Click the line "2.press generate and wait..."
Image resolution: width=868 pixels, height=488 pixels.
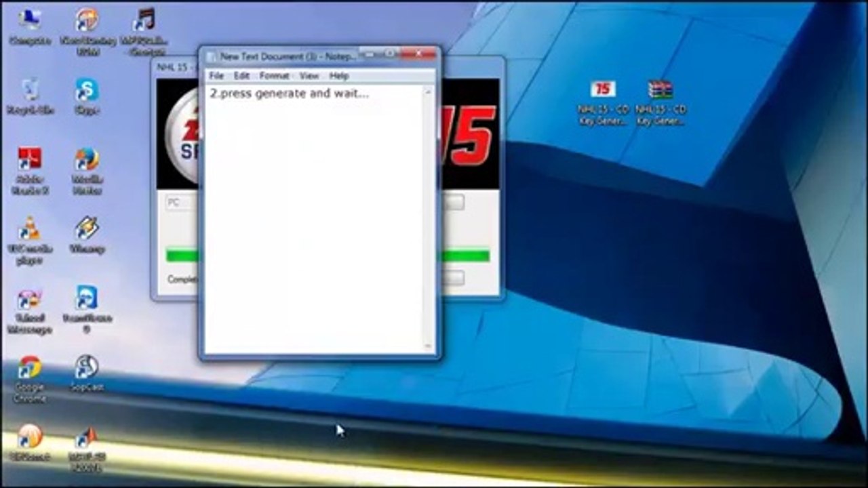tap(290, 94)
